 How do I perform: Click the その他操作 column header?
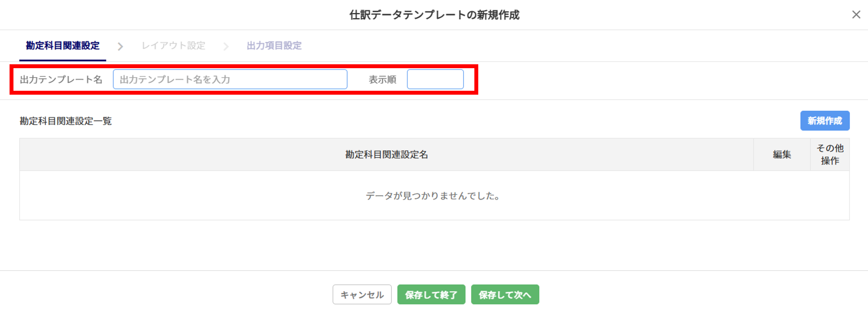click(829, 155)
